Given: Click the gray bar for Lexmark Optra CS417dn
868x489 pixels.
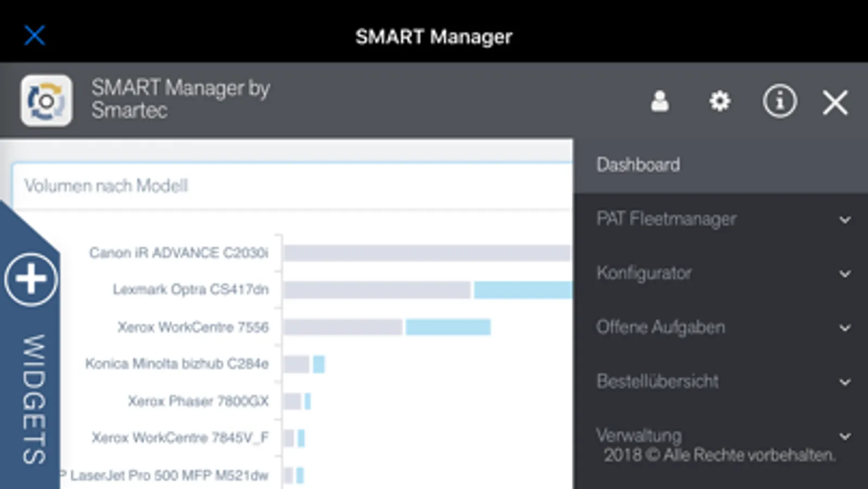Looking at the screenshot, I should coord(377,290).
